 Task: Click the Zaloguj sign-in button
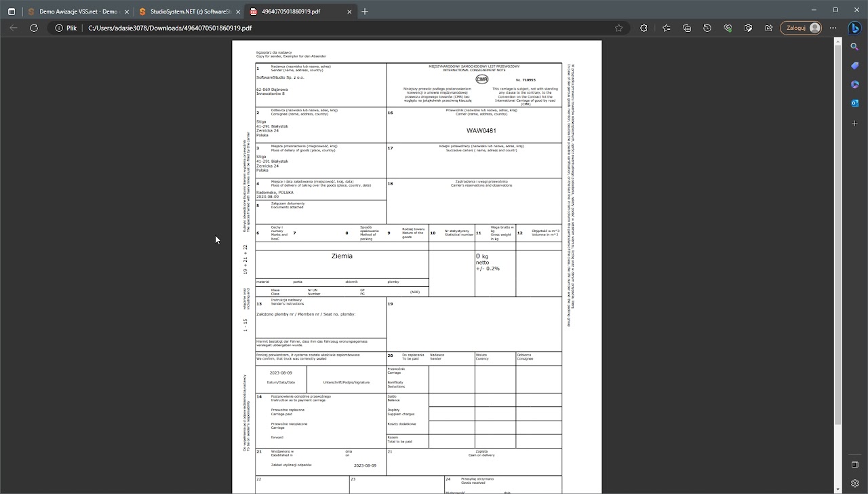click(802, 28)
